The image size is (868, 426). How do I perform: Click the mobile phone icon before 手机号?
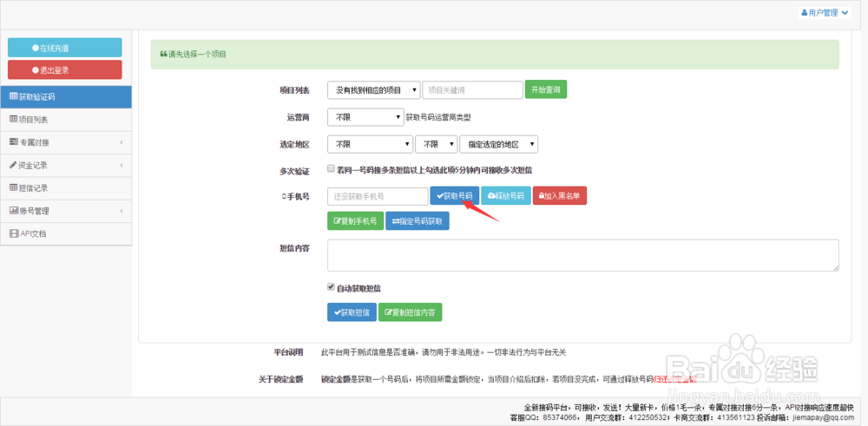tap(284, 196)
